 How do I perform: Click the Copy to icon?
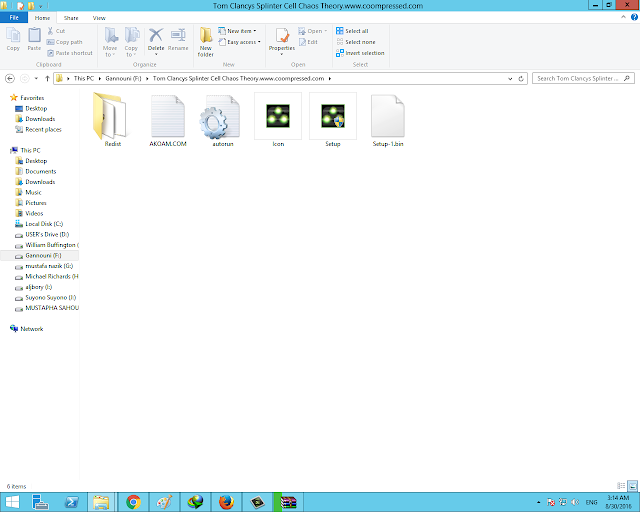pyautogui.click(x=131, y=36)
